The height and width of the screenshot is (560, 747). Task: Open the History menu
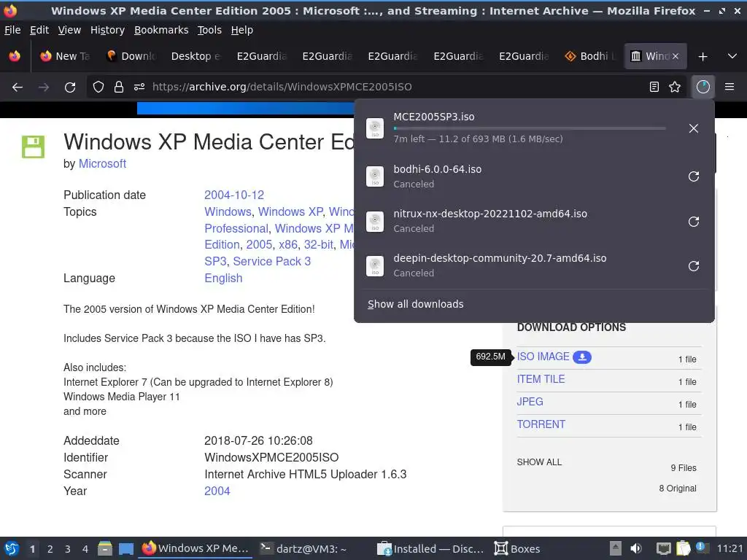pos(108,30)
